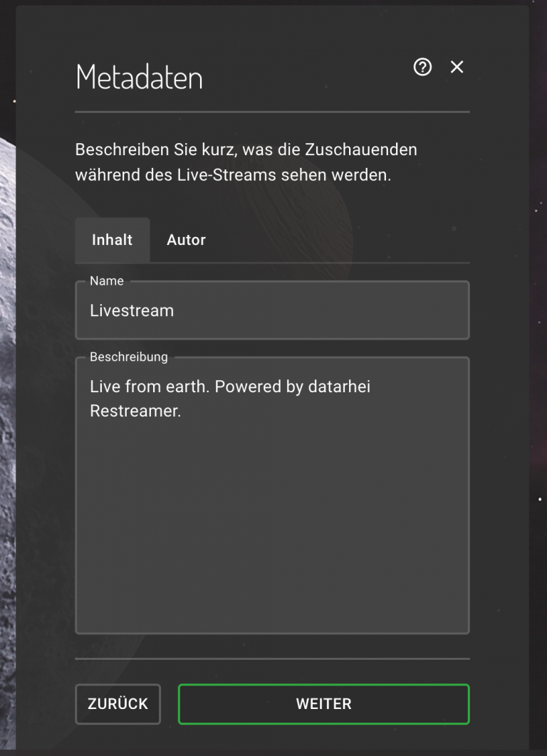The height and width of the screenshot is (756, 547).
Task: Click into the Name field showing Livestream
Action: click(x=272, y=310)
